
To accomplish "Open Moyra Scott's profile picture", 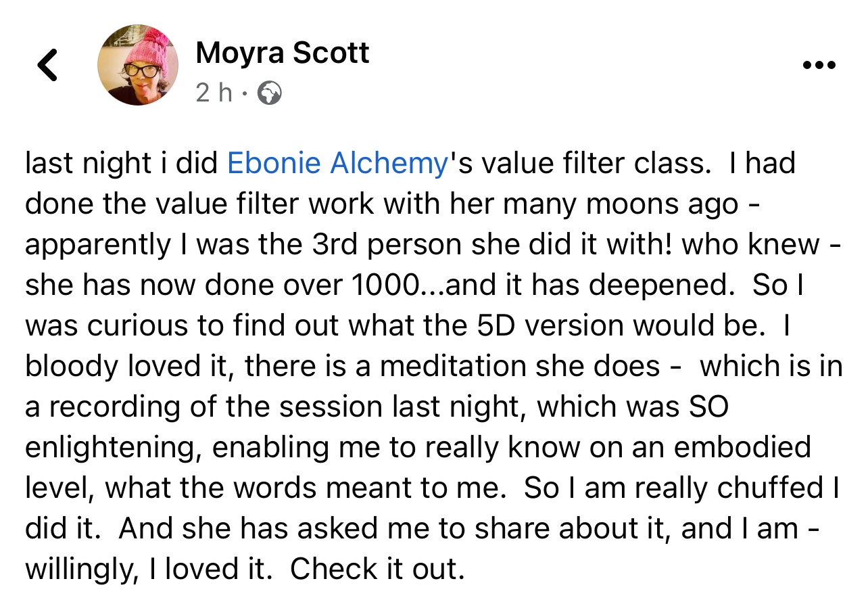I will pyautogui.click(x=138, y=65).
